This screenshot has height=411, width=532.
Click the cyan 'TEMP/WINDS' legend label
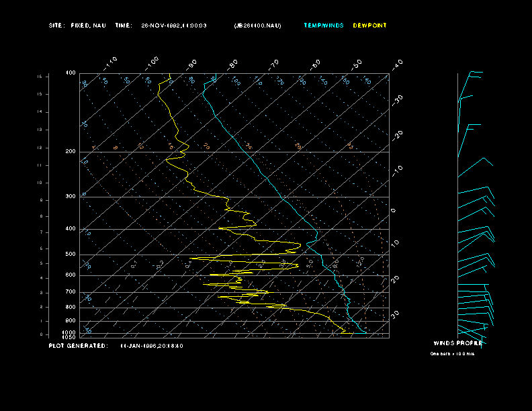click(324, 26)
